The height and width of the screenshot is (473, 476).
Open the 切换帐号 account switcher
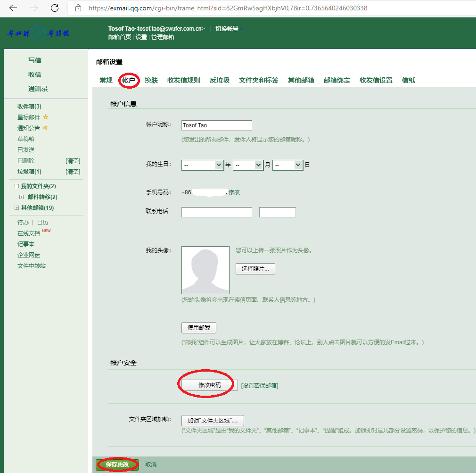tap(229, 29)
